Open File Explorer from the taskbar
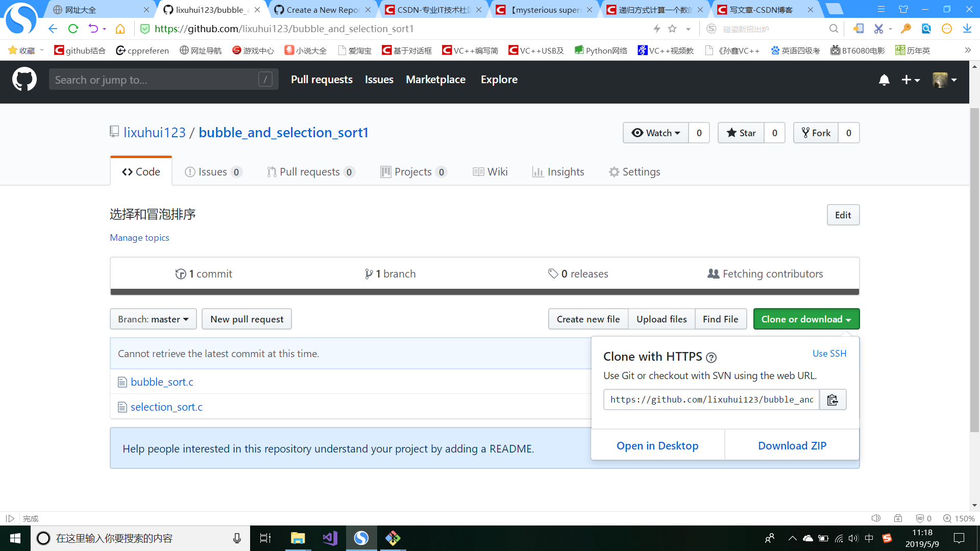The width and height of the screenshot is (980, 551). 298,538
